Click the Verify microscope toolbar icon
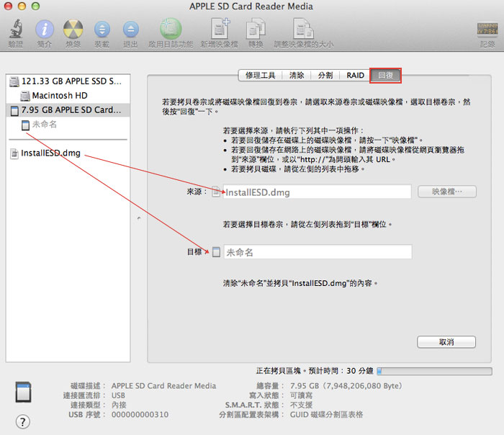This screenshot has width=504, height=435. (15, 29)
